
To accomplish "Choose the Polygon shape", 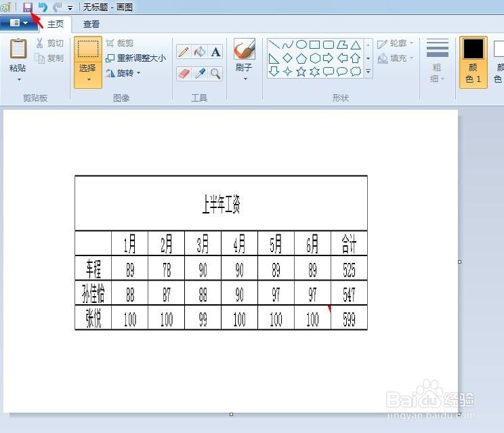I will pyautogui.click(x=342, y=45).
